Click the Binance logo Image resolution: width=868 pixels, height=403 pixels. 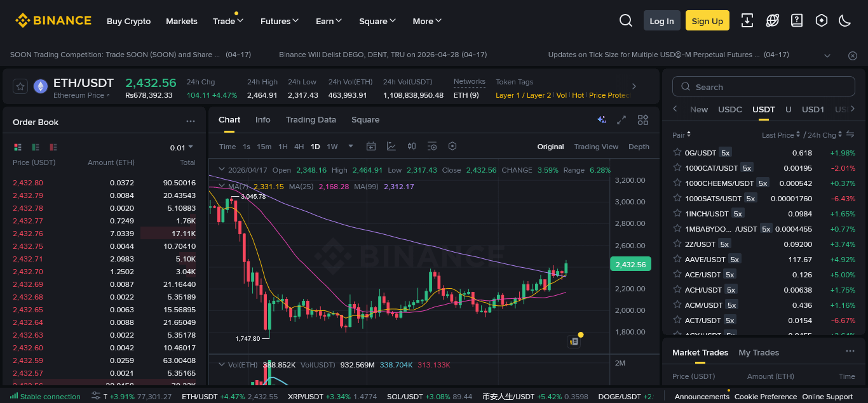(53, 21)
